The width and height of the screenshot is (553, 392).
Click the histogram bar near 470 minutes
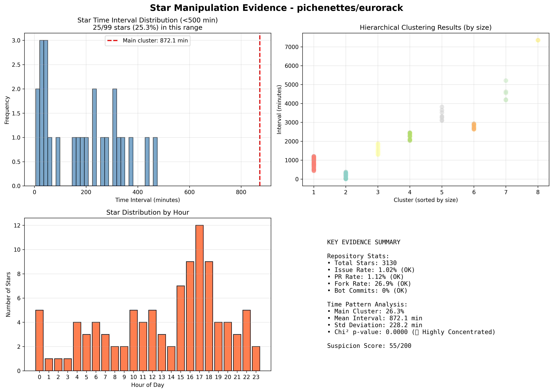click(155, 162)
